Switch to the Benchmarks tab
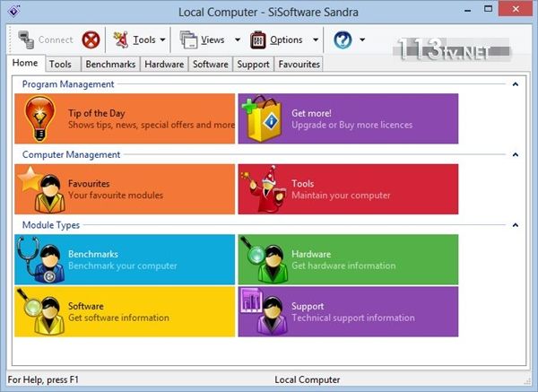 click(x=110, y=65)
